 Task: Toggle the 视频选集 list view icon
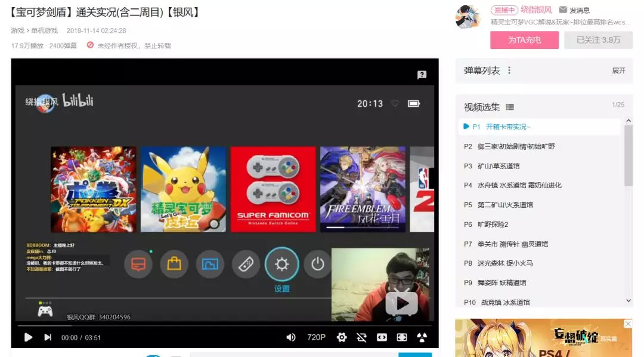tap(510, 107)
